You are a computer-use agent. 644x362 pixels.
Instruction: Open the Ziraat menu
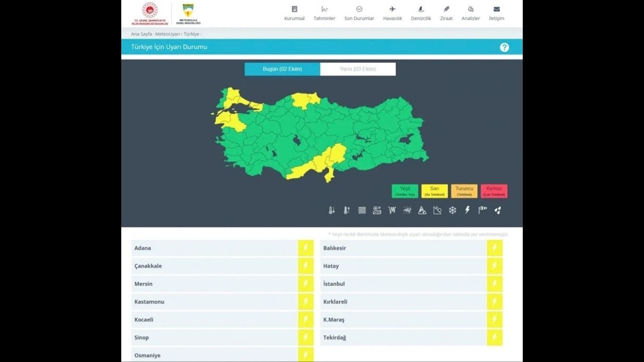pyautogui.click(x=446, y=14)
